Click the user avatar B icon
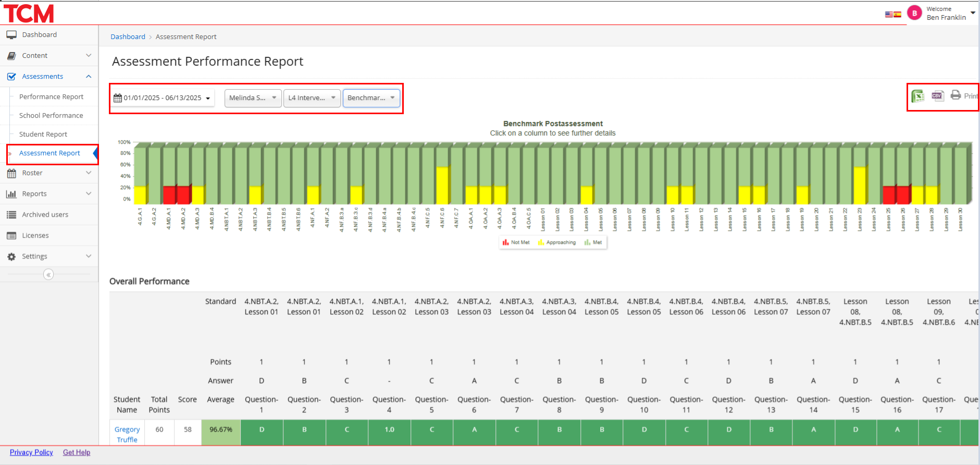 coord(914,13)
